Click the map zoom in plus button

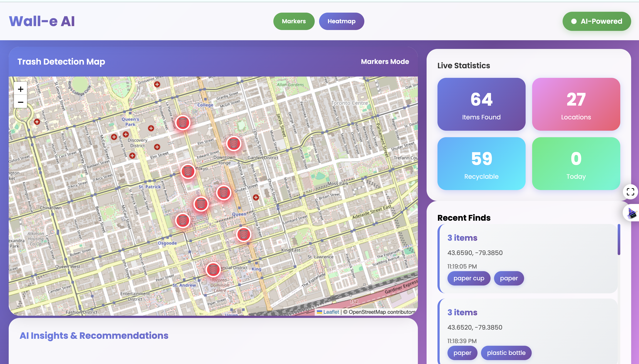click(20, 89)
